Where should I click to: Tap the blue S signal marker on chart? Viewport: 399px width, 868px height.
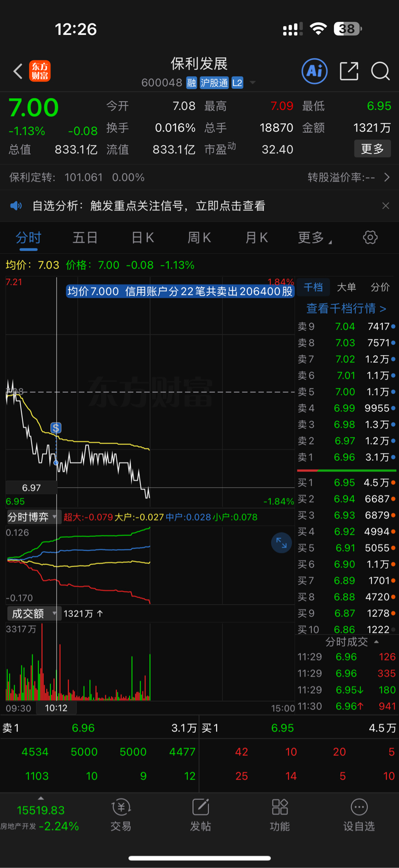[56, 428]
